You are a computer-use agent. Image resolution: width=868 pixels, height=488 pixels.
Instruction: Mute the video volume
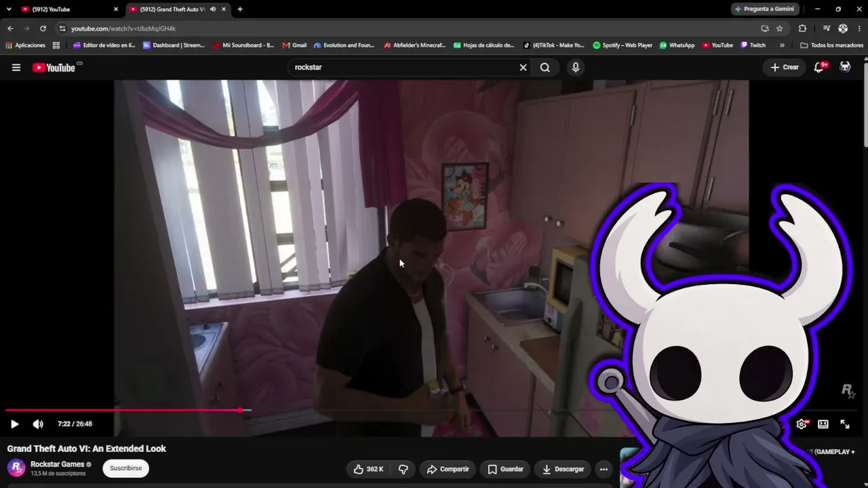(x=38, y=424)
